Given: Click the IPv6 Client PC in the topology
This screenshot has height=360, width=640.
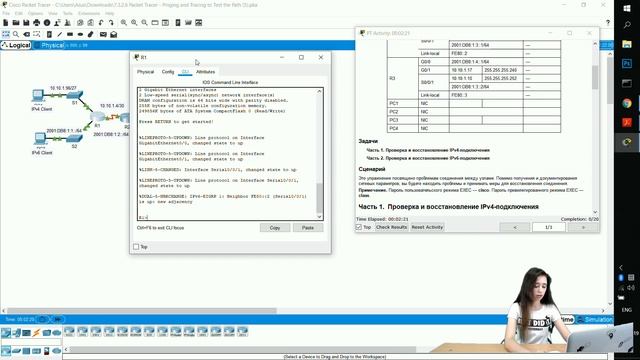Looking at the screenshot, I should tap(40, 139).
